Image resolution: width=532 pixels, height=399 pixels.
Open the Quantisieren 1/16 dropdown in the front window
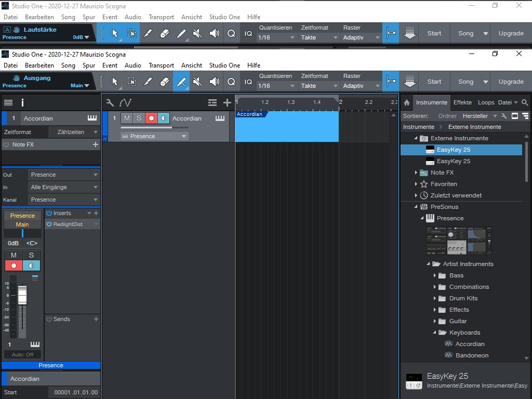point(276,86)
